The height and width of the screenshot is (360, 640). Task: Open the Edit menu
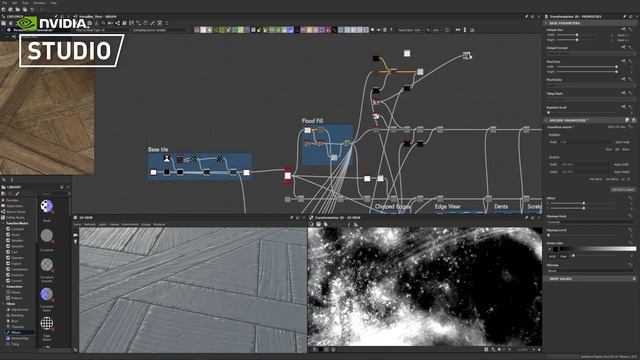click(x=14, y=3)
